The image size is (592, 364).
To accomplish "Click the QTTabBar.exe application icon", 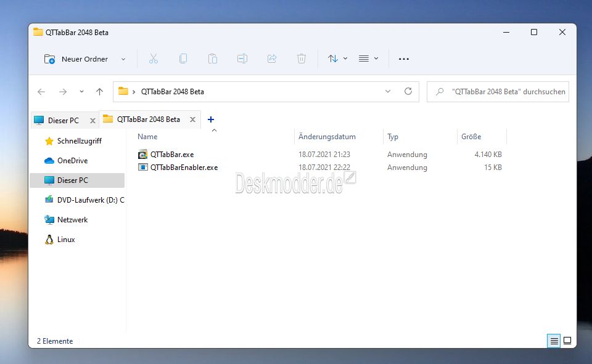I will click(142, 154).
